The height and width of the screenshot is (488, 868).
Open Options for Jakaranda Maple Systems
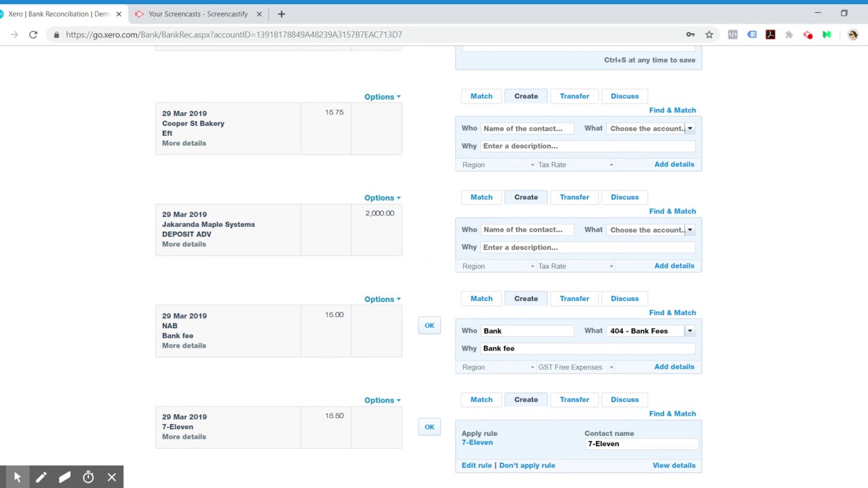(382, 198)
